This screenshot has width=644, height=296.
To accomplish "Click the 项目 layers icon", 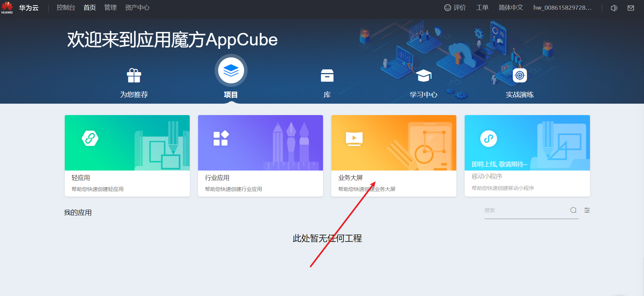I will [x=231, y=71].
